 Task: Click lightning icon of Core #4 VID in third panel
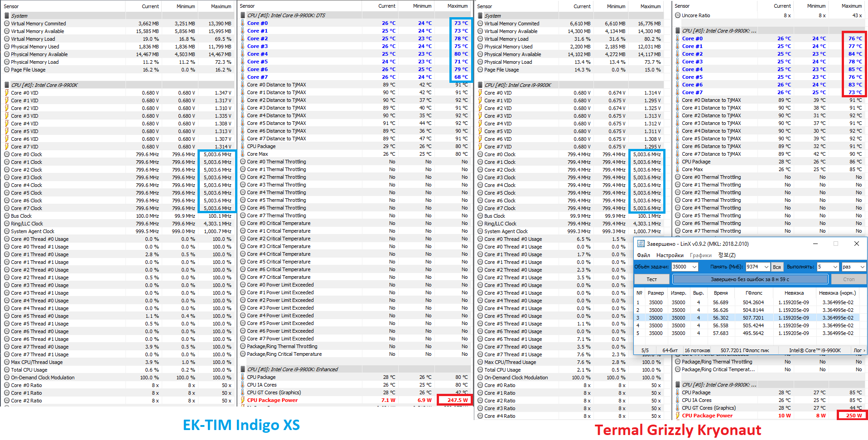pos(480,124)
